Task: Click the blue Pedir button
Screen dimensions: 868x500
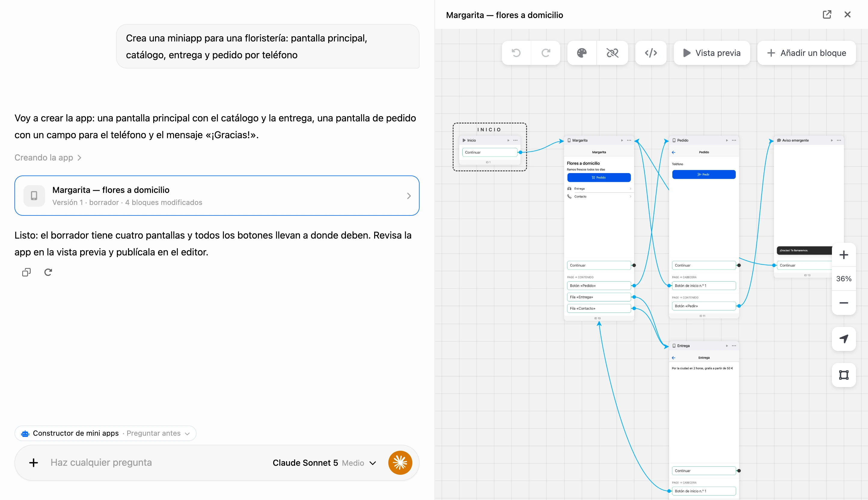Action: click(704, 175)
